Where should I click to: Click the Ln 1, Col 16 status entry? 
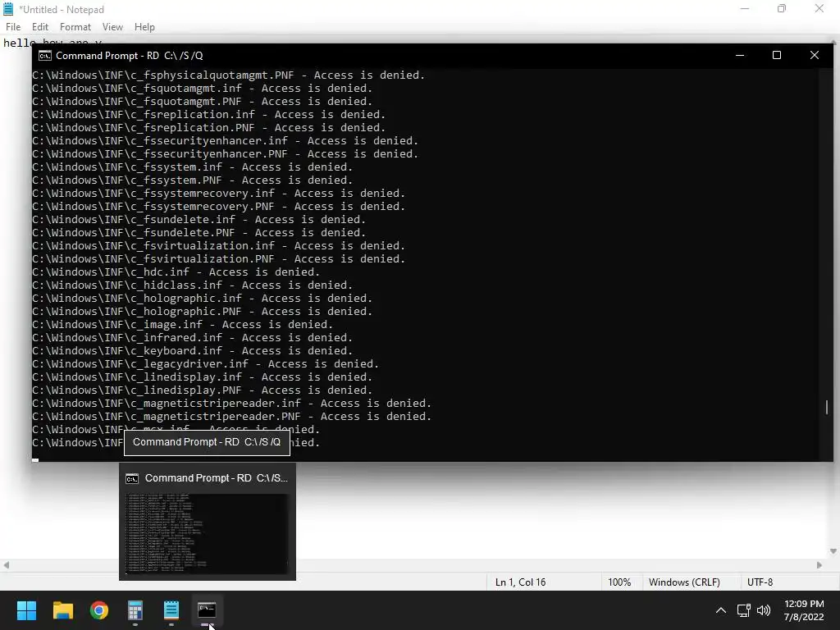520,582
